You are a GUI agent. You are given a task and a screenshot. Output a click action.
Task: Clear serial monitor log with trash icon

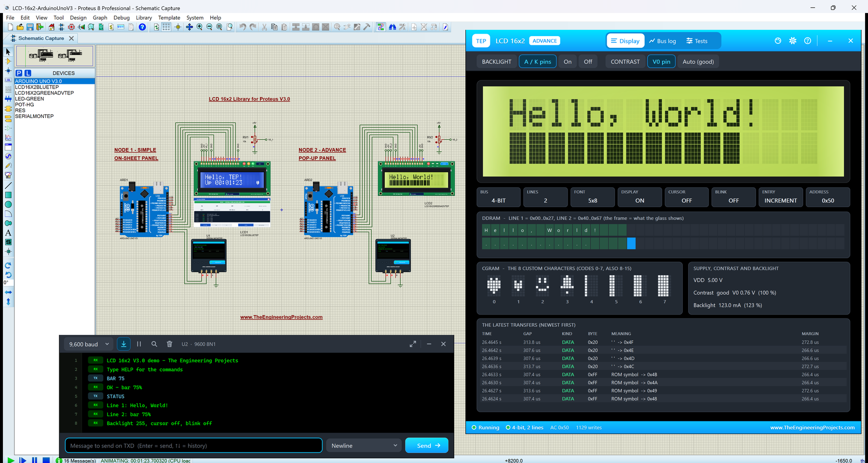[169, 344]
